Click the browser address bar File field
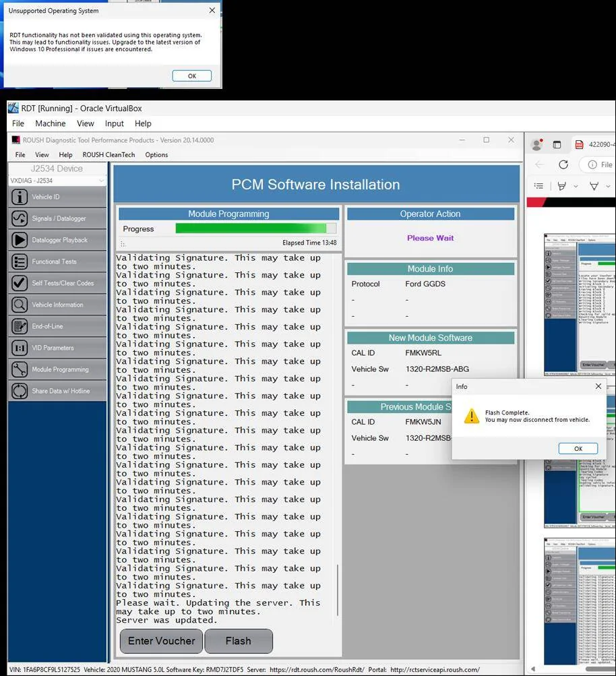Screen dimensions: 616x676 [599, 164]
